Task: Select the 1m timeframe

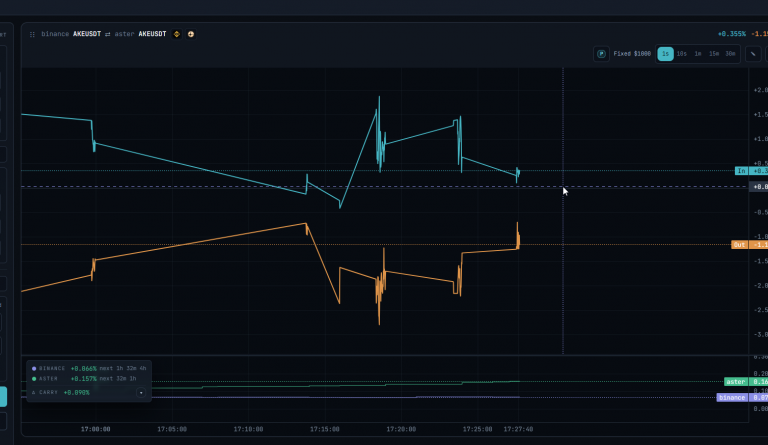Action: (697, 54)
